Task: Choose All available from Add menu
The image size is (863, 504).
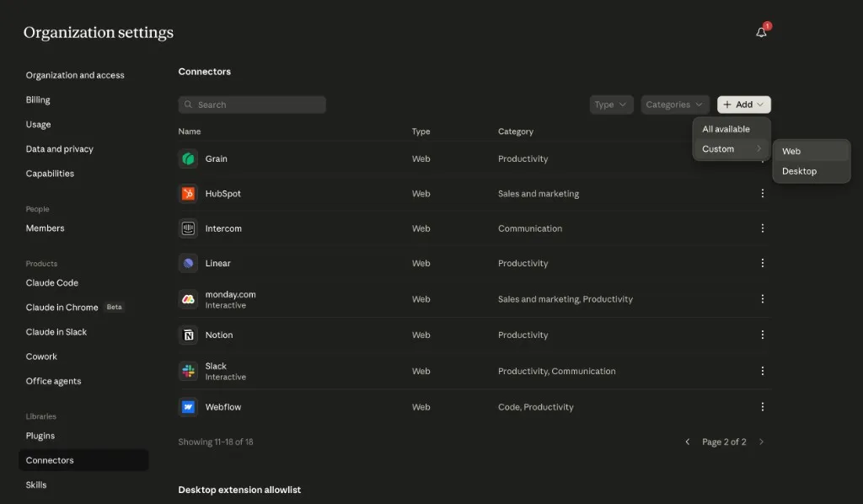Action: tap(732, 129)
